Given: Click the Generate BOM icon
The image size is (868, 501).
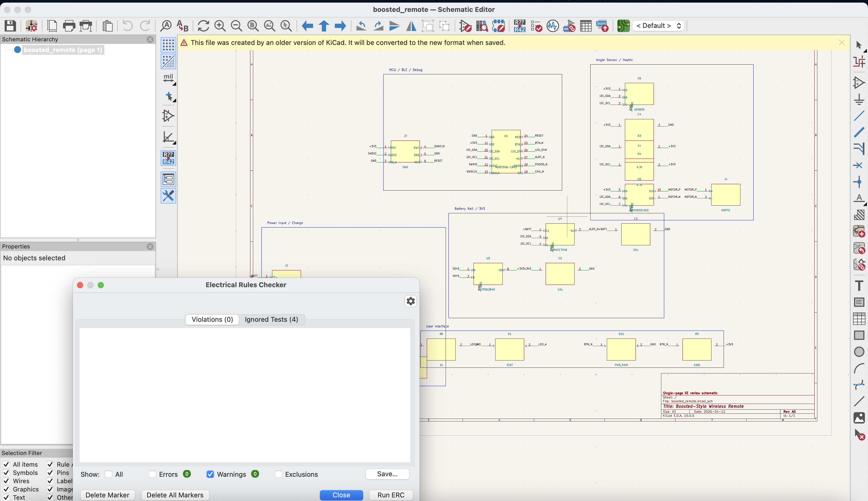Looking at the screenshot, I should point(602,26).
